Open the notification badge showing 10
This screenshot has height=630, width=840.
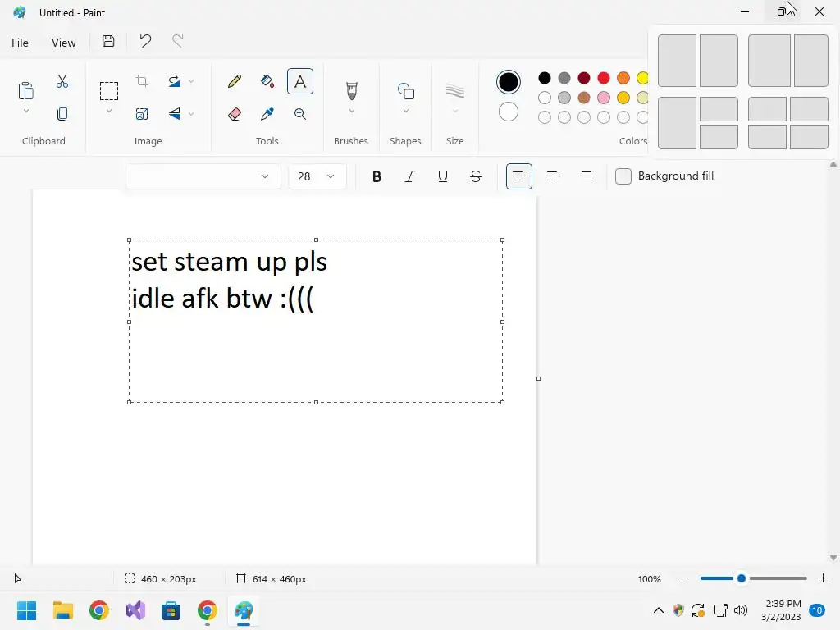click(x=817, y=610)
